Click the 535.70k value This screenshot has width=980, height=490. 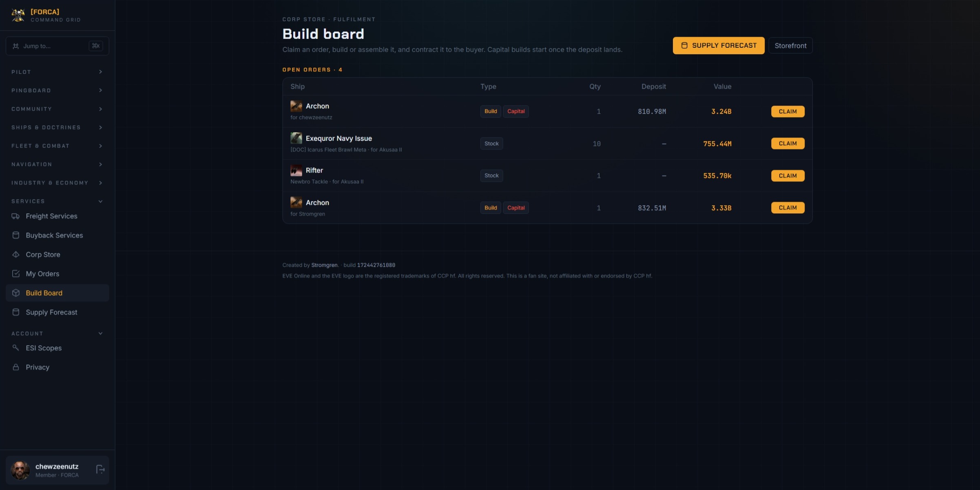[717, 176]
